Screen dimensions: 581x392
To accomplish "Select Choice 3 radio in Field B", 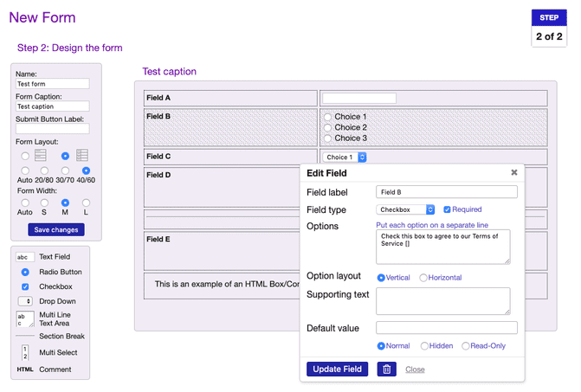I will (x=327, y=138).
